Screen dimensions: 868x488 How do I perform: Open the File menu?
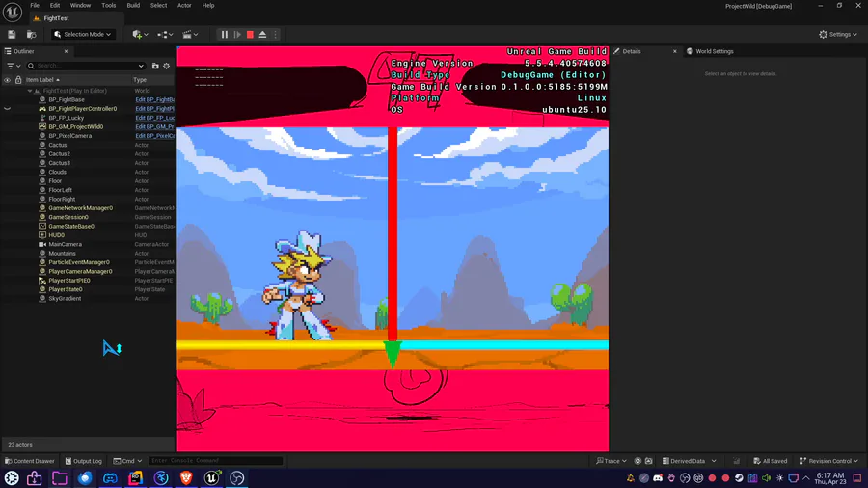coord(35,6)
